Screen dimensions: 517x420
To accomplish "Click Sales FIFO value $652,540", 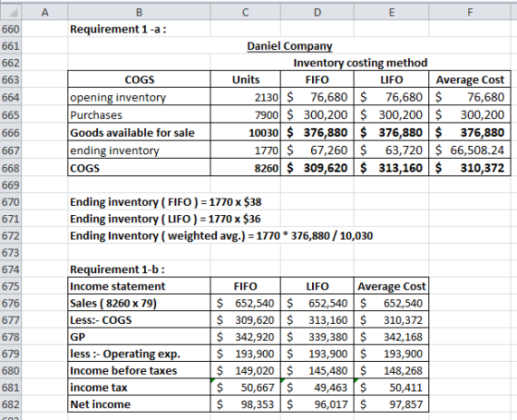I will (246, 303).
